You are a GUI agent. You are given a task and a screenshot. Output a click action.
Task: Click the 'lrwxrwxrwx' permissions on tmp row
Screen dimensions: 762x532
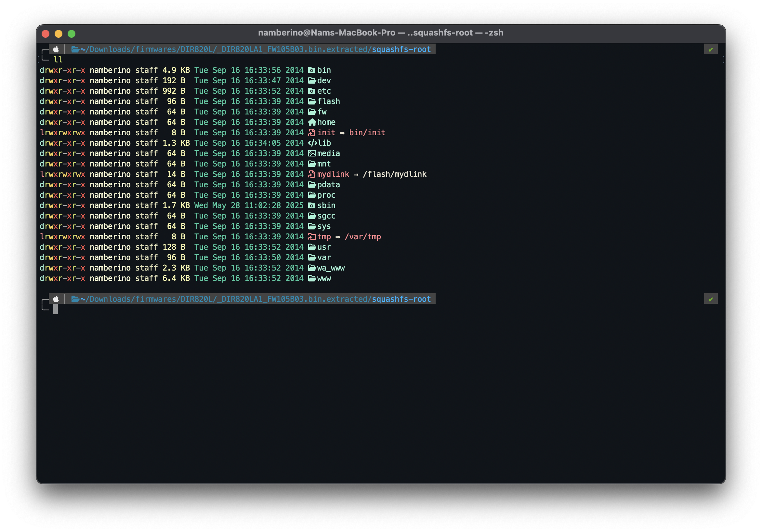tap(62, 237)
